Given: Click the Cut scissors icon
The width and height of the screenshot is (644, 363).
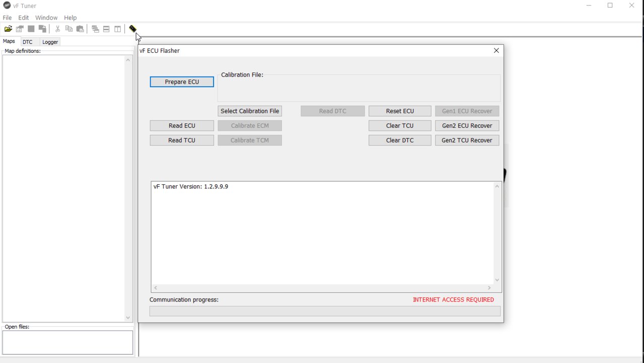Looking at the screenshot, I should click(57, 29).
